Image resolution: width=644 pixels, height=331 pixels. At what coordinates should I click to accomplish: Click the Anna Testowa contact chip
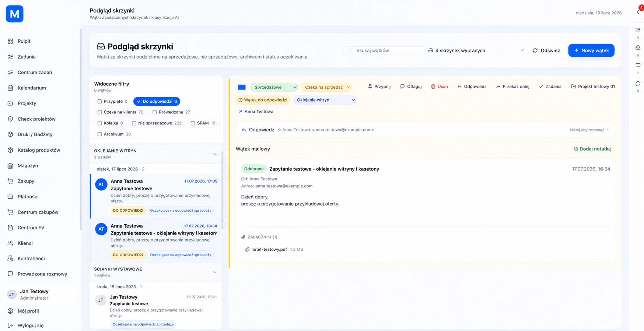[256, 112]
